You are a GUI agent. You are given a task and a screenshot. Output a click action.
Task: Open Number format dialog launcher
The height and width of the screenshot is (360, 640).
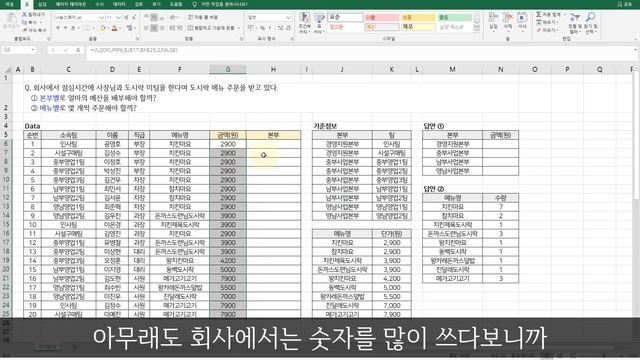[x=292, y=39]
